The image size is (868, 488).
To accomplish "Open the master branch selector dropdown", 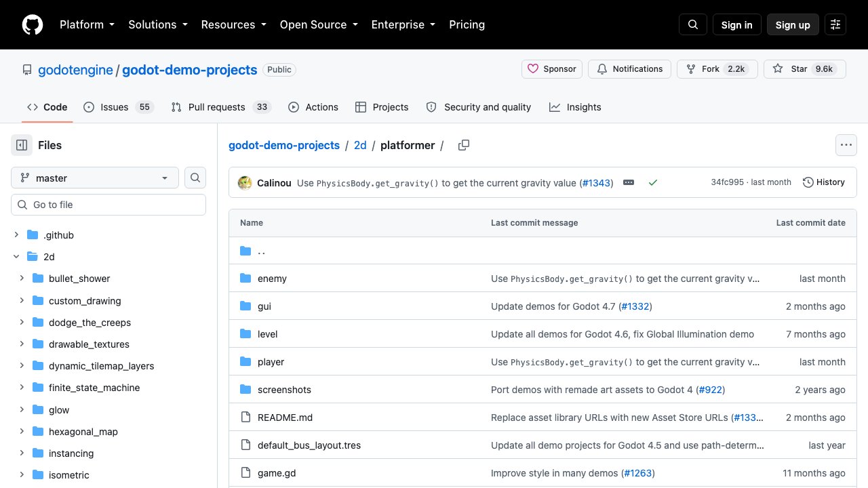I will click(95, 178).
